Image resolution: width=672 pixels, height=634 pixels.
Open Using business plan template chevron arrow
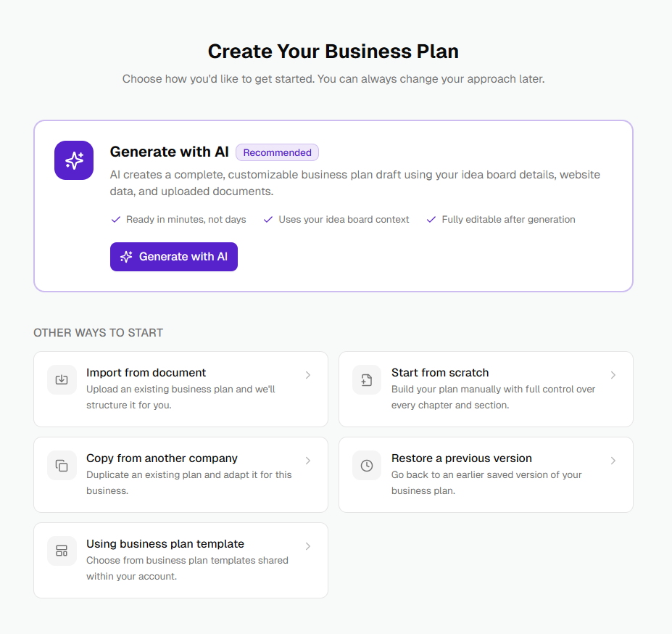tap(308, 546)
